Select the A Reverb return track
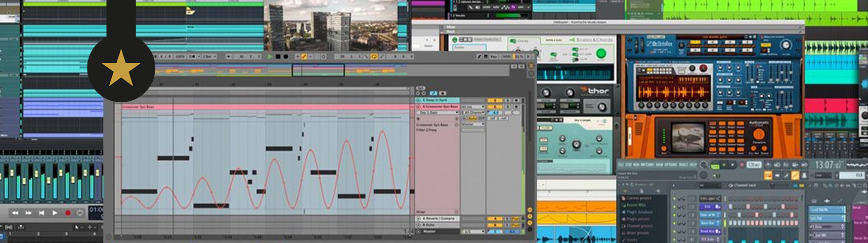 coord(438,219)
